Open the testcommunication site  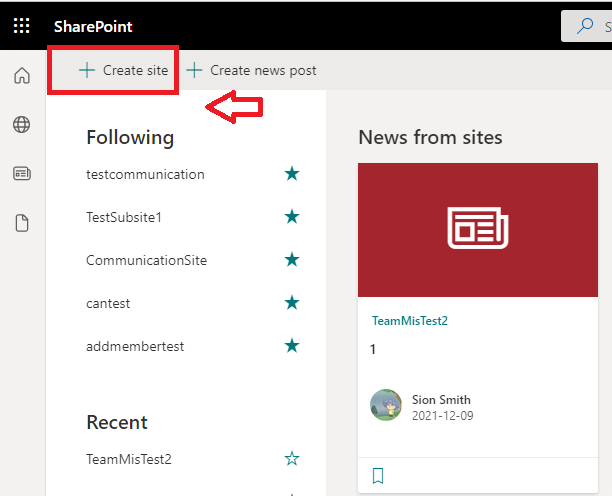point(145,174)
